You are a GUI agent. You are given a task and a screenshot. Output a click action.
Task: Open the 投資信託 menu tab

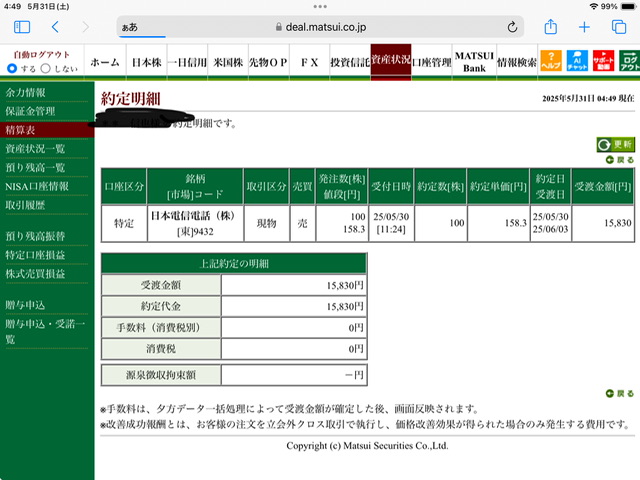click(x=350, y=62)
